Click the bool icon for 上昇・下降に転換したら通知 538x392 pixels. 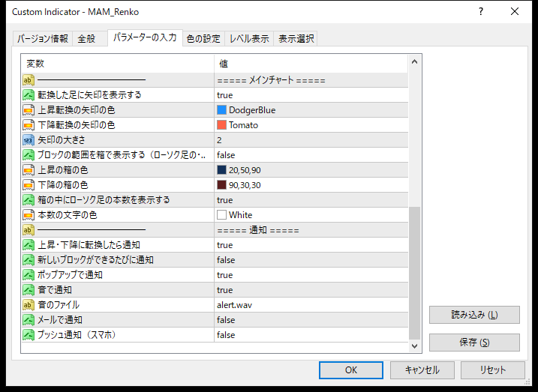coord(29,245)
